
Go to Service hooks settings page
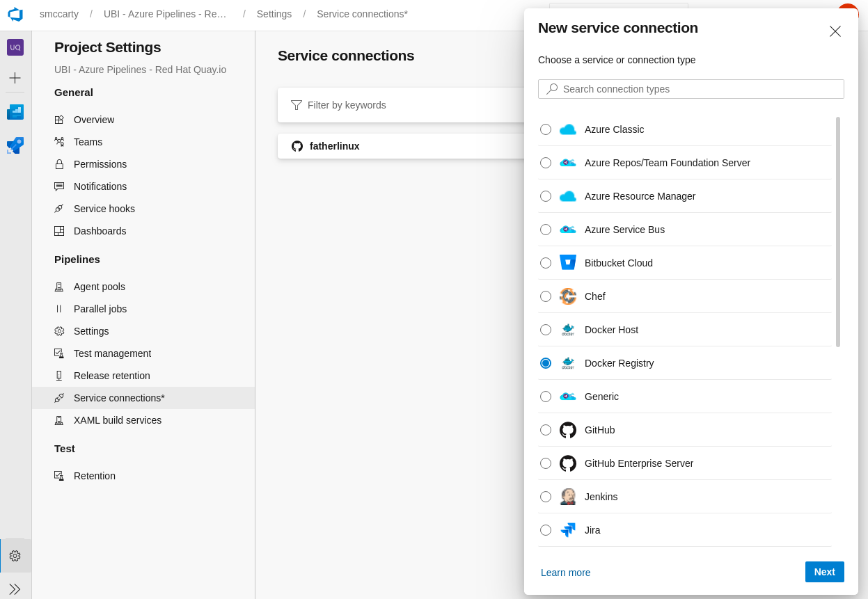(104, 209)
